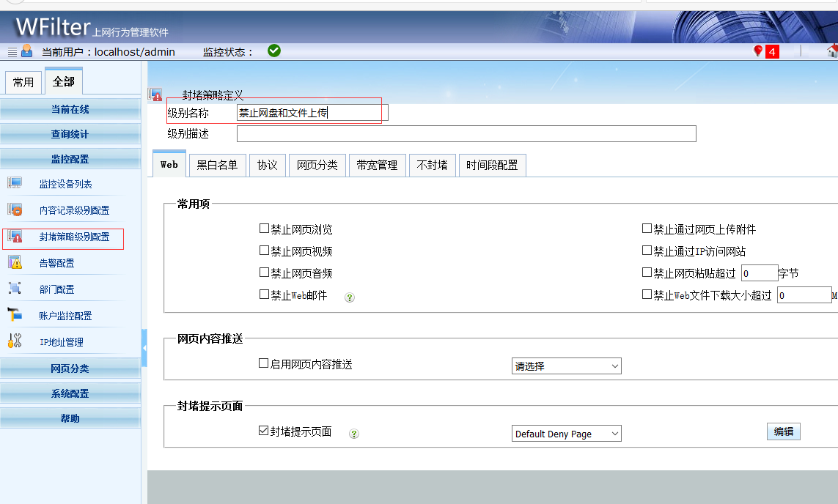Click the red alert notification icon
The height and width of the screenshot is (504, 838).
(x=758, y=51)
